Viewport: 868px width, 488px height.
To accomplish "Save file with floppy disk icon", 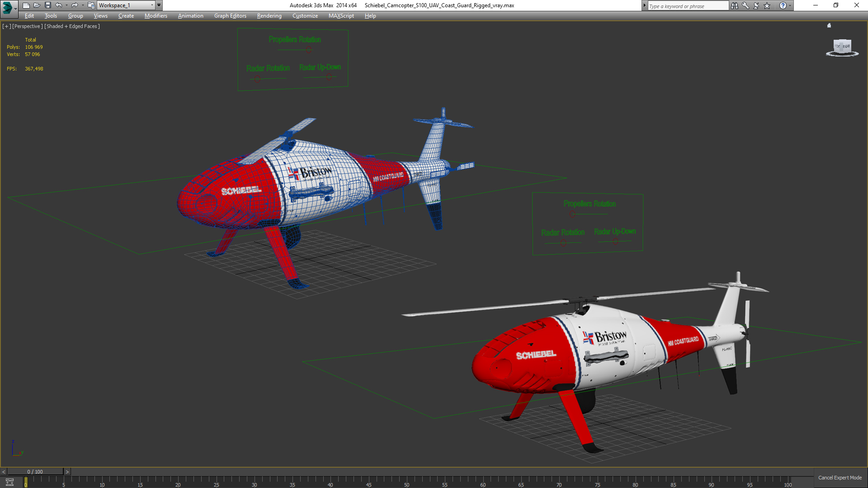I will 47,5.
